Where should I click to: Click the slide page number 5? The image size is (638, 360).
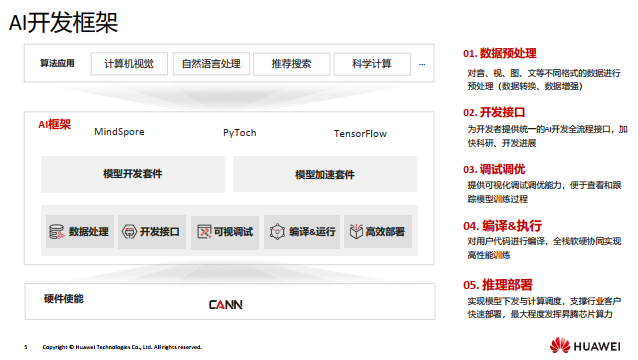point(26,347)
